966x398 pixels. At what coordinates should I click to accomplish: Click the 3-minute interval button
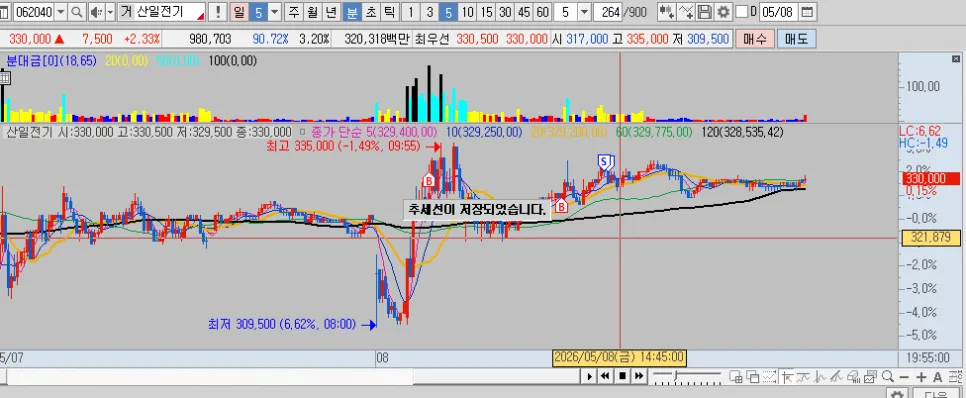coord(429,12)
